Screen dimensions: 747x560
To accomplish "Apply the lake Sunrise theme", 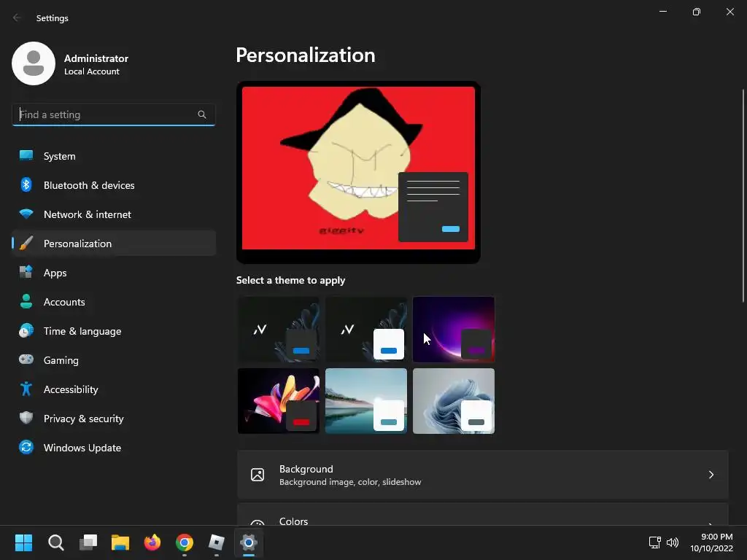I will click(x=366, y=401).
